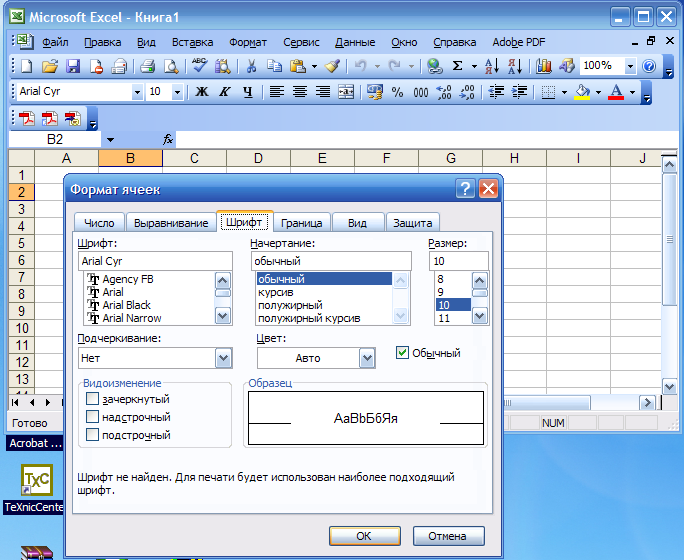The image size is (684, 560).
Task: Expand Name Box dropdown arrow
Action: click(x=110, y=140)
